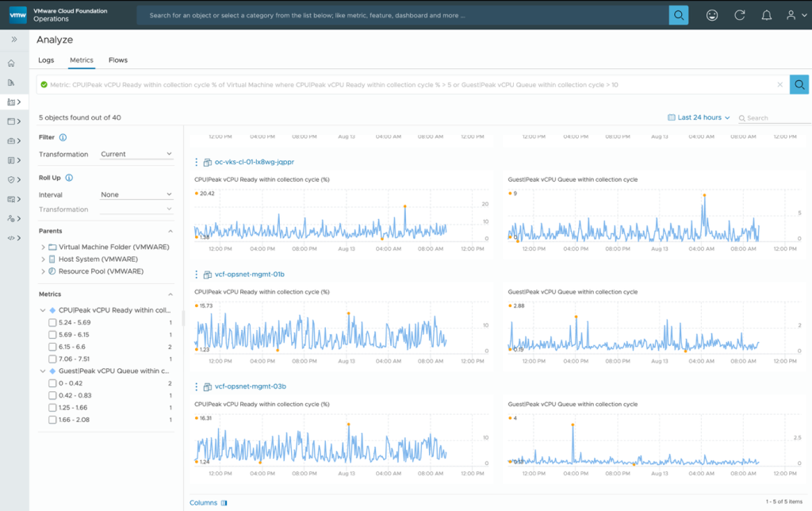The width and height of the screenshot is (812, 511).
Task: Click the refresh icon in header
Action: [x=740, y=15]
